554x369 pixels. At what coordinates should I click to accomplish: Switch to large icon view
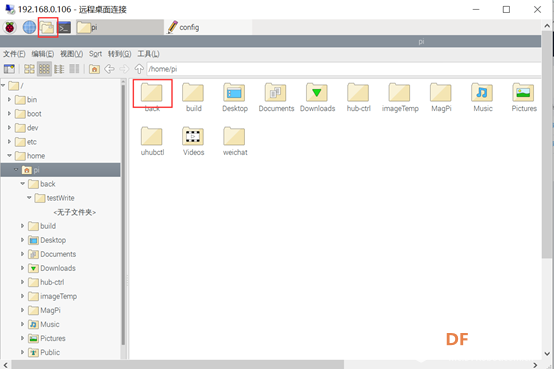[29, 69]
